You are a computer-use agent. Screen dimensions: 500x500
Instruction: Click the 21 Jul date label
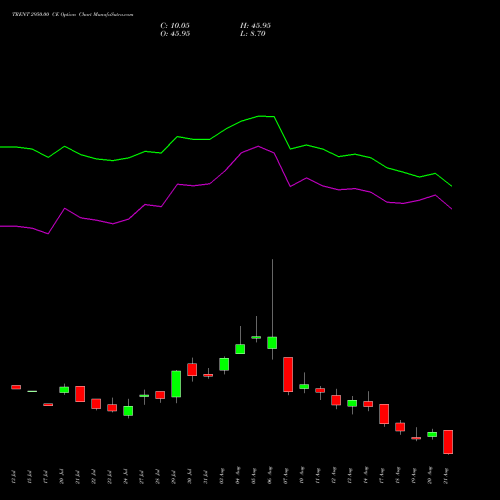pyautogui.click(x=78, y=477)
